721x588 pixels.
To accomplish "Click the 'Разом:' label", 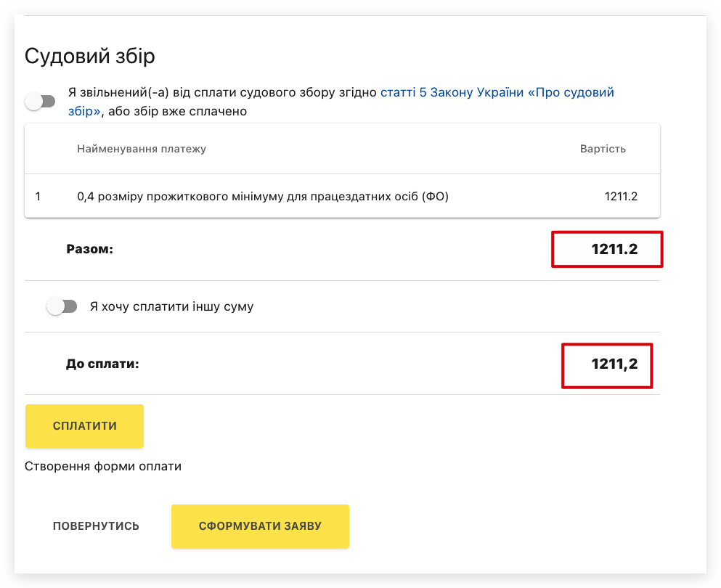I will click(90, 249).
